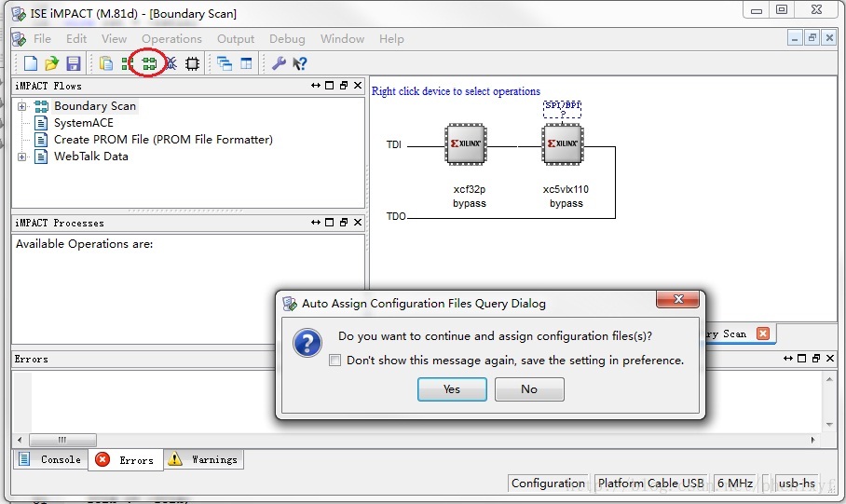
Task: Float the Errors panel
Action: [816, 359]
